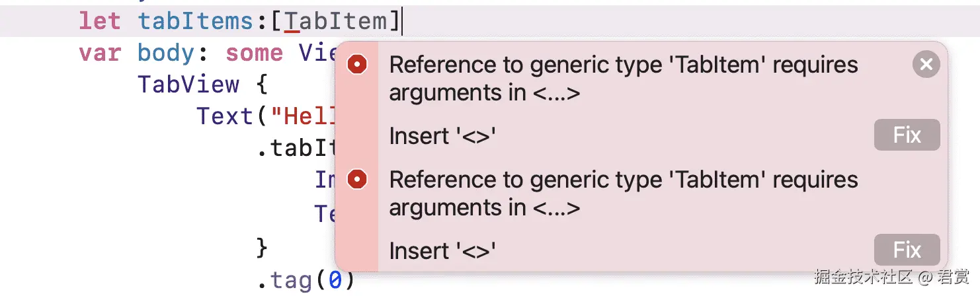Click the tabItems identifier in code
The image size is (980, 296).
click(196, 20)
